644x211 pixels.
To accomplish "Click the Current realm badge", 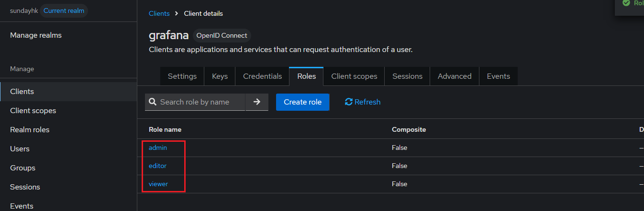I will [x=64, y=11].
